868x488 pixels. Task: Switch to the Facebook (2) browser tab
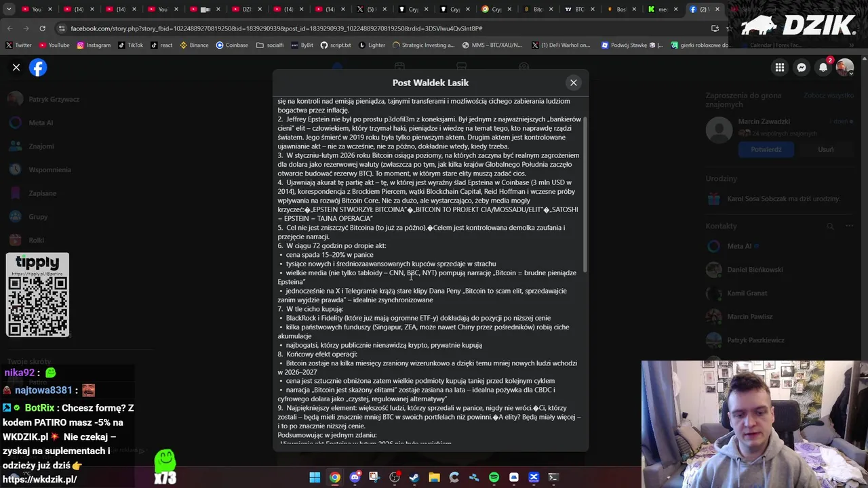(x=703, y=9)
